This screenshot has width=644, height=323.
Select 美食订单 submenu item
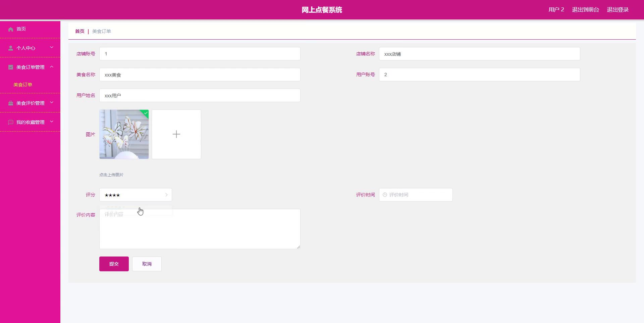tap(23, 85)
